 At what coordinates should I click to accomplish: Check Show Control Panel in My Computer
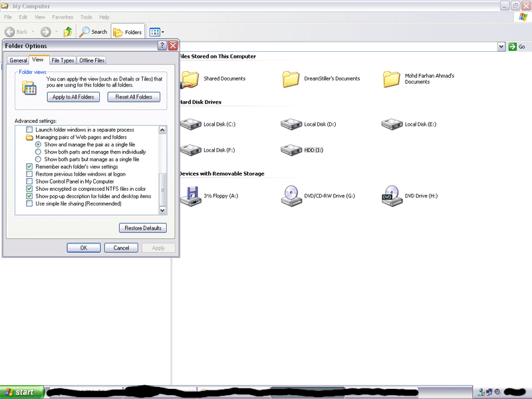[29, 182]
